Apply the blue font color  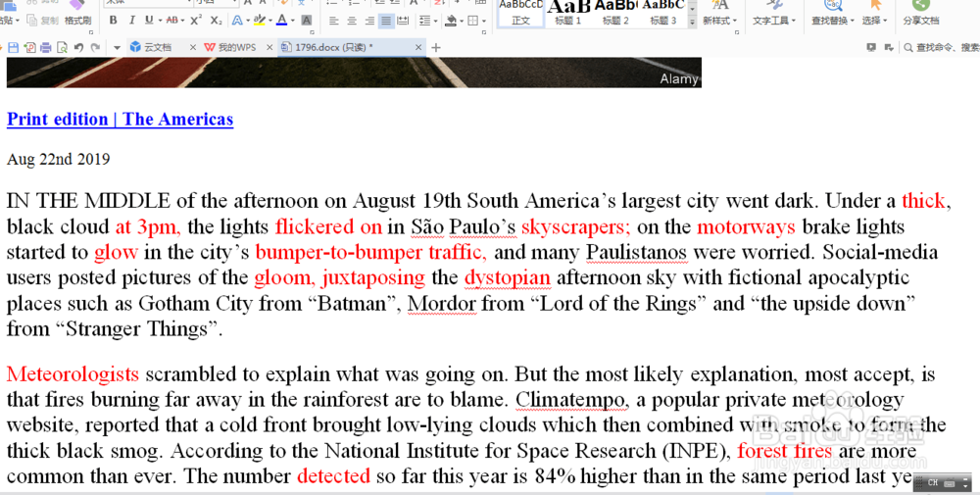282,20
